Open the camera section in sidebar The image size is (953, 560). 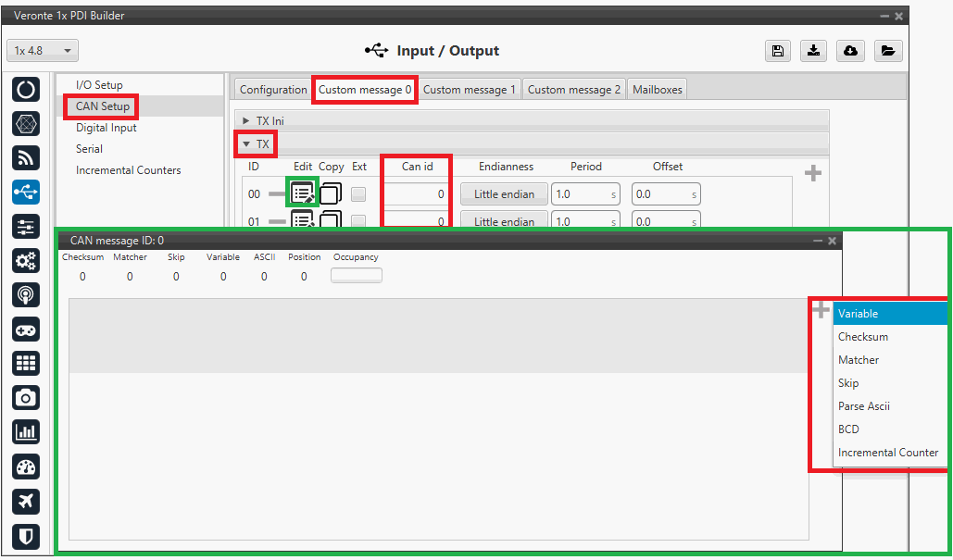[26, 398]
